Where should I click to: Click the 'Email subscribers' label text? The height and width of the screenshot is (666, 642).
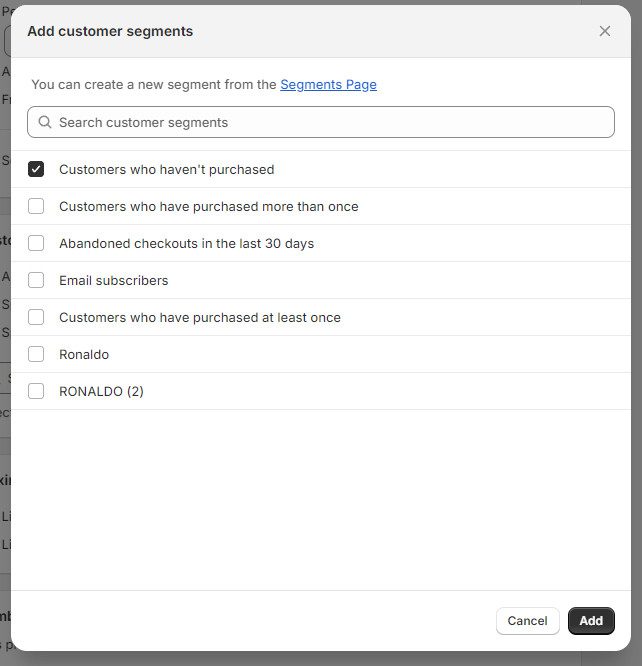click(113, 280)
